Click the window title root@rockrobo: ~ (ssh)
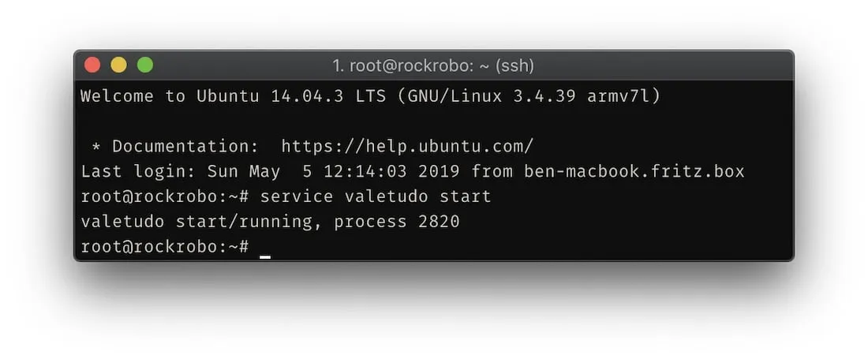868x359 pixels. click(x=433, y=65)
